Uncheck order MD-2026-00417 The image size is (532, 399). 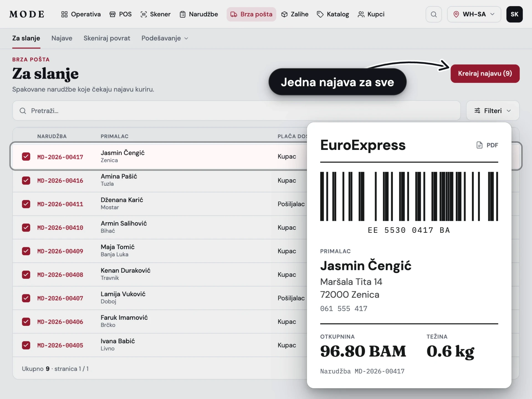[x=26, y=157]
